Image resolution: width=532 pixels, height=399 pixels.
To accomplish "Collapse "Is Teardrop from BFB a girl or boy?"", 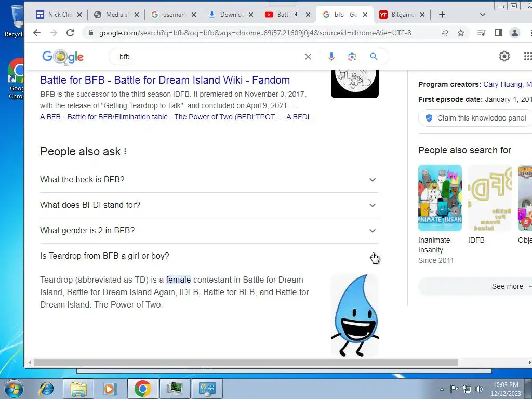I will (x=209, y=256).
